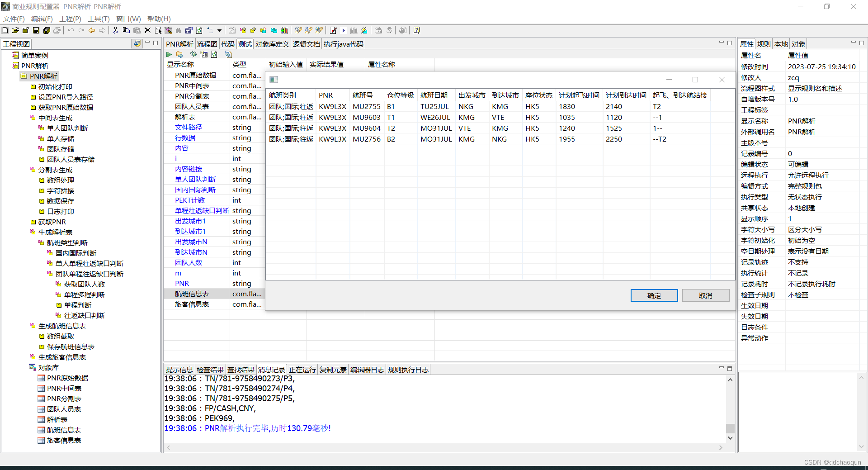Click the cut scissors icon
This screenshot has height=470, width=868.
(116, 30)
